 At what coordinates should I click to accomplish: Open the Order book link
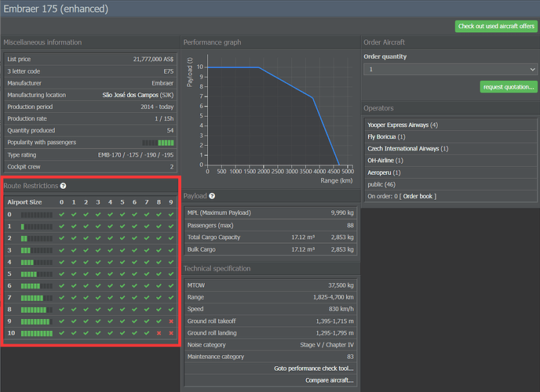point(418,196)
